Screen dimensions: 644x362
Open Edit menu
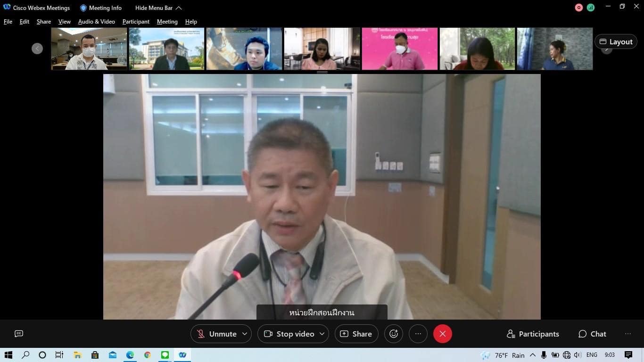[x=25, y=22]
